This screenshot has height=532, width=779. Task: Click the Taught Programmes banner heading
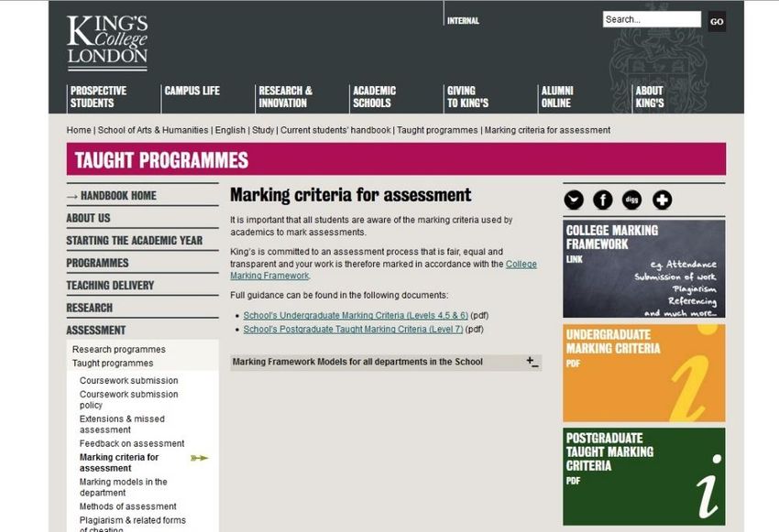point(161,160)
